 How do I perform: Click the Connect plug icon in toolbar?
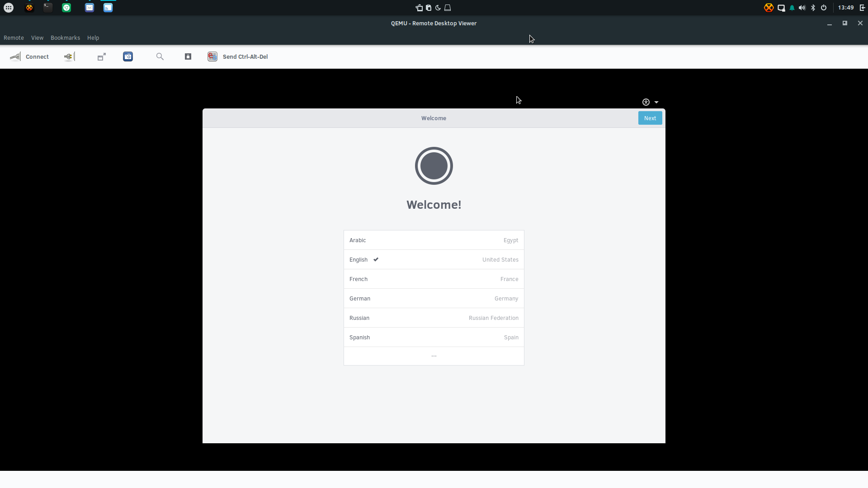click(x=15, y=56)
